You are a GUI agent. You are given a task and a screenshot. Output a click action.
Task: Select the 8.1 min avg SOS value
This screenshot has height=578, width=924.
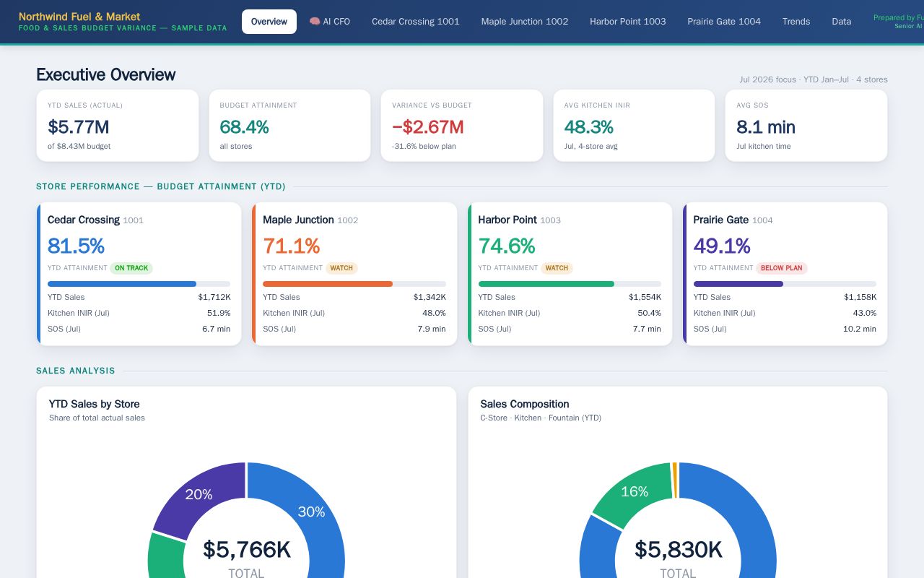click(x=766, y=127)
